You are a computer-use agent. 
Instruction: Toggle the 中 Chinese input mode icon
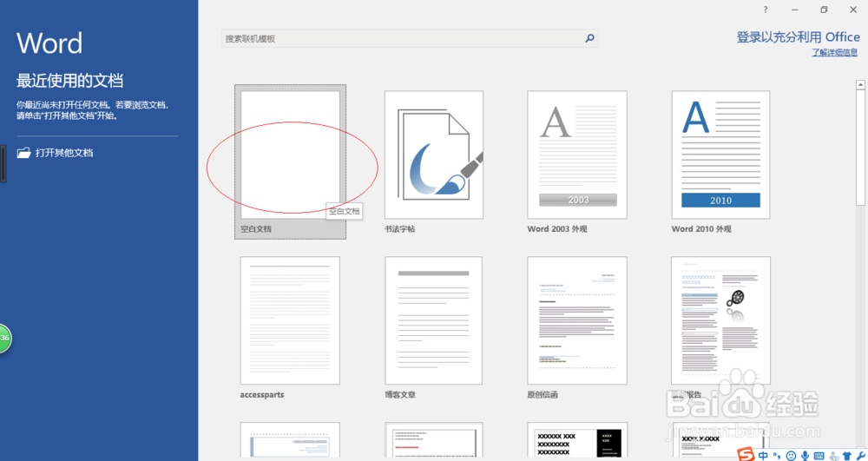(764, 456)
